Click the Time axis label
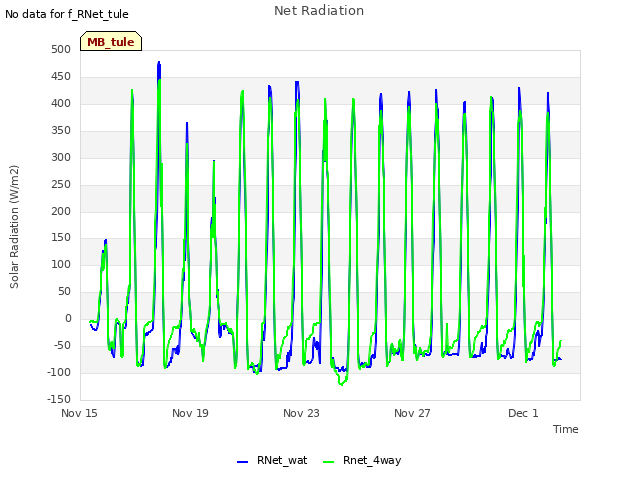640x480 pixels. (x=565, y=429)
